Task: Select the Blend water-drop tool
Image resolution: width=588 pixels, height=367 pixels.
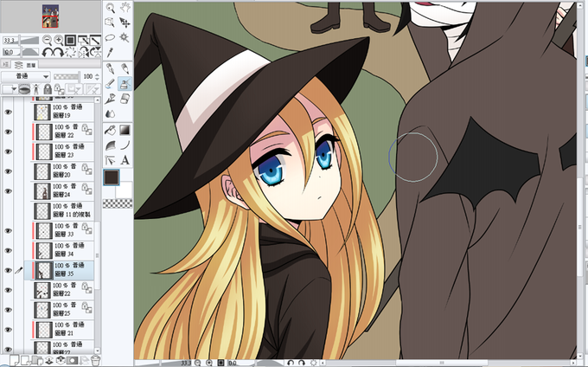Action: pyautogui.click(x=111, y=113)
